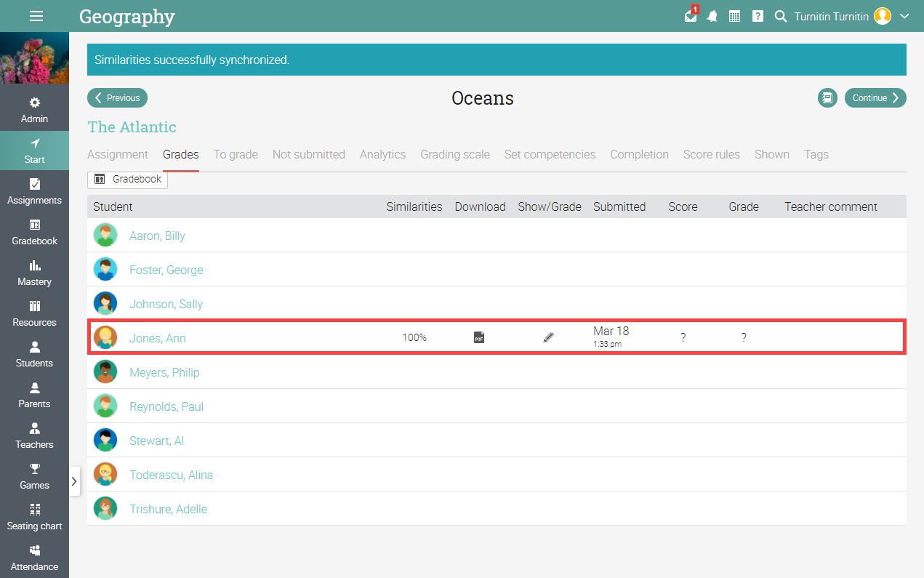924x578 pixels.
Task: Open Meyers, Philip student link
Action: pyautogui.click(x=164, y=372)
